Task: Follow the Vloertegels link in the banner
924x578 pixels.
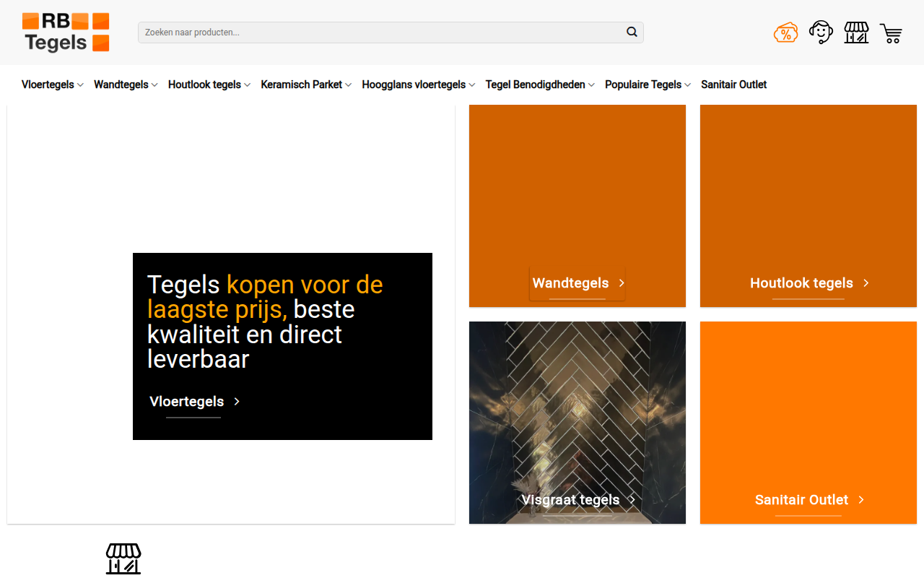Action: click(x=187, y=402)
